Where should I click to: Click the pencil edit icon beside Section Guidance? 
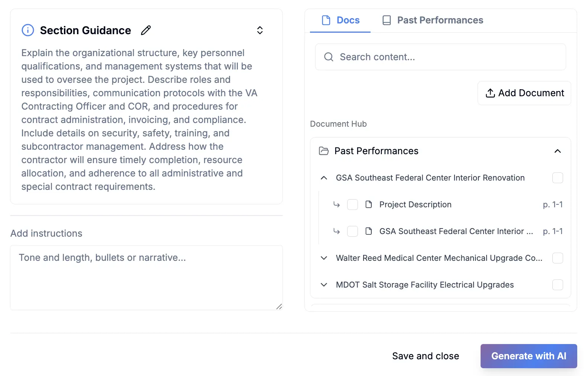(146, 30)
